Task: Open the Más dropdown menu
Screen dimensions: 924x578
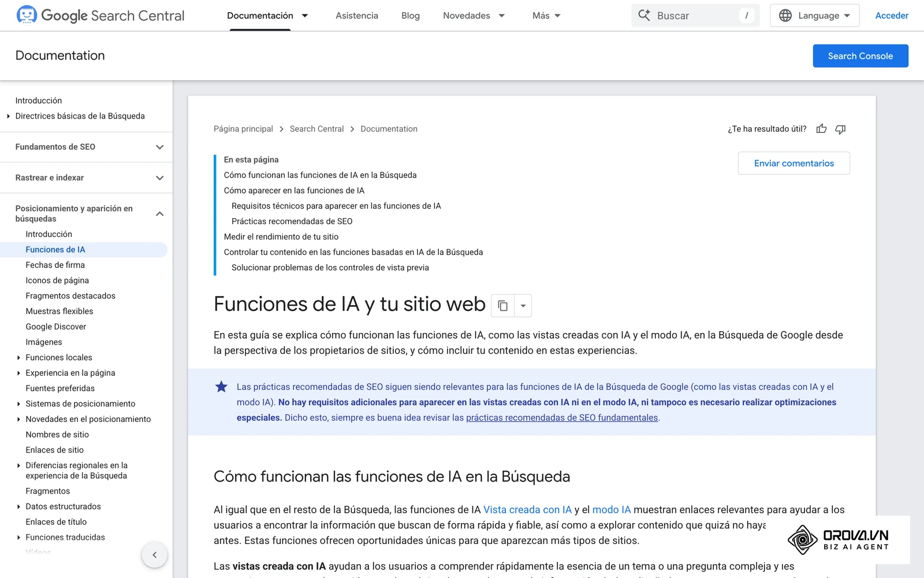Action: coord(546,16)
